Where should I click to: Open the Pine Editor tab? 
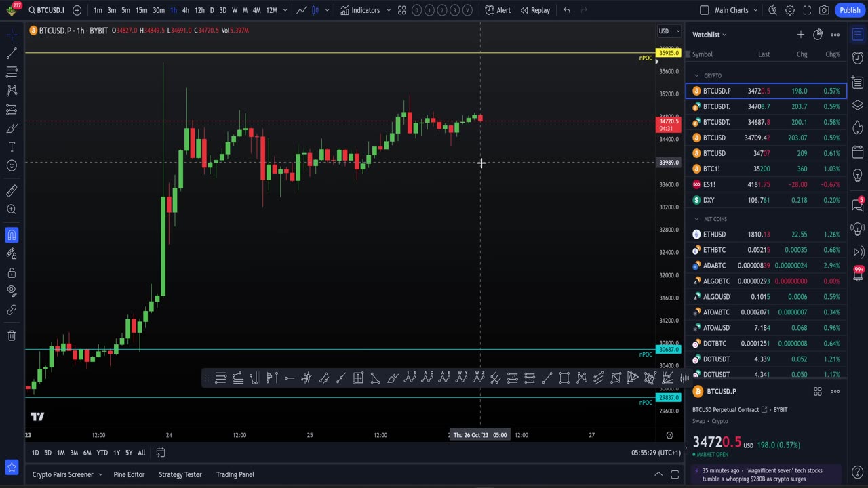click(x=129, y=474)
